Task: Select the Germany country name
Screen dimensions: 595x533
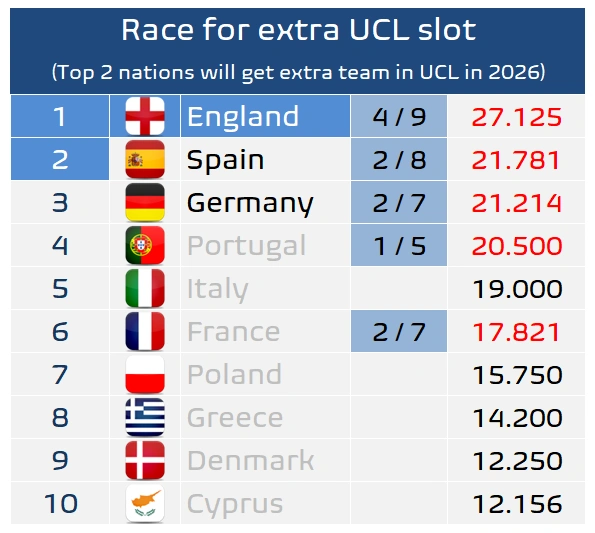Action: click(250, 203)
